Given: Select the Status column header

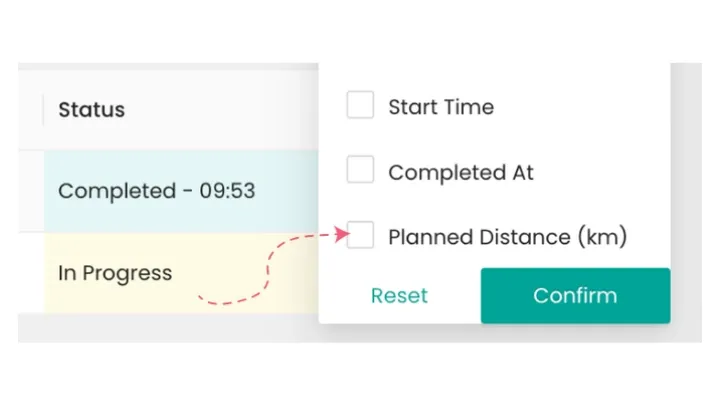Looking at the screenshot, I should tap(91, 110).
